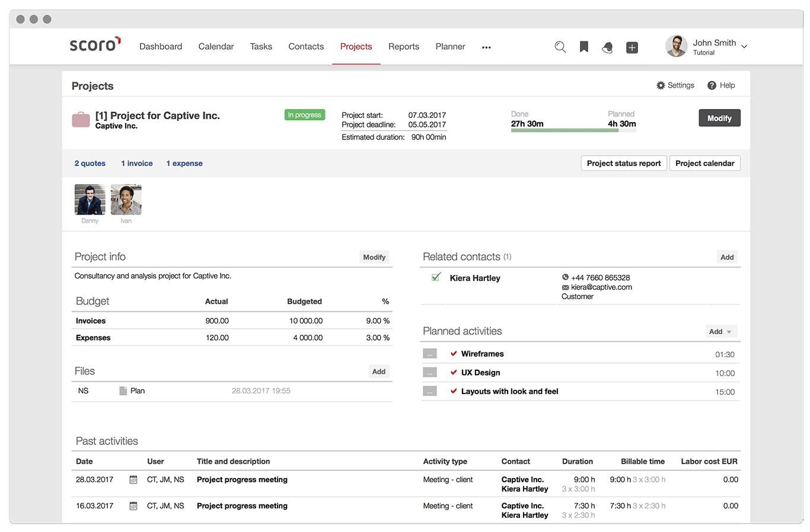Toggle the green checkmark beside Kiera Hartley
This screenshot has width=810, height=532.
point(436,276)
